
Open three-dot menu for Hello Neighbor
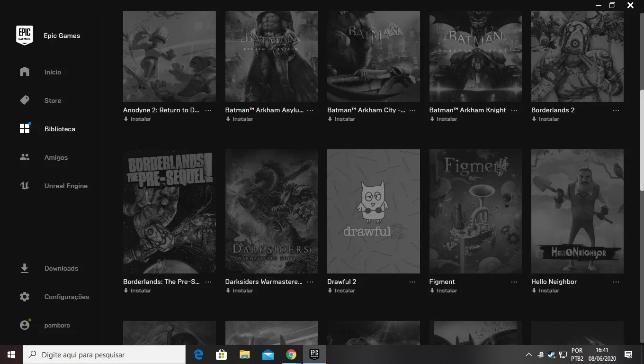pos(616,282)
